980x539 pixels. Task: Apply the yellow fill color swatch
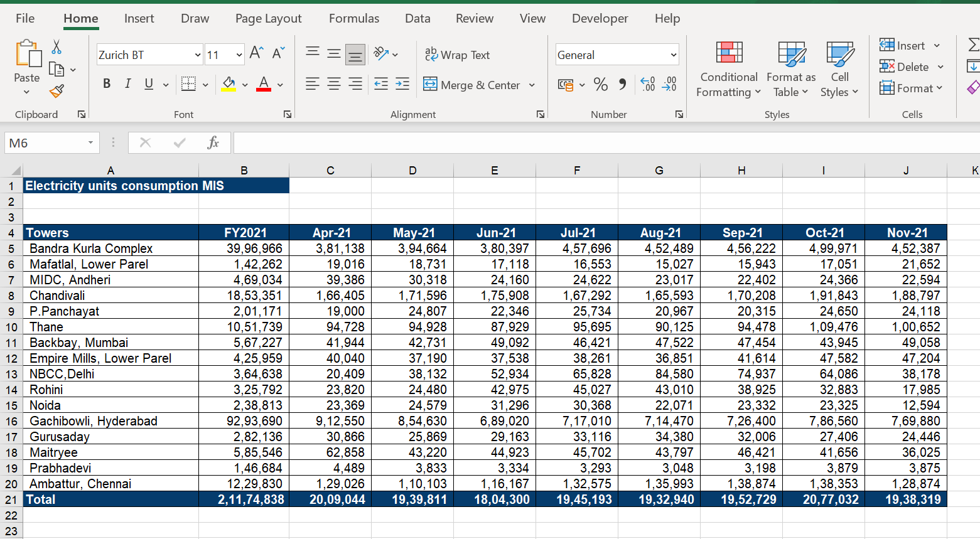coord(229,84)
